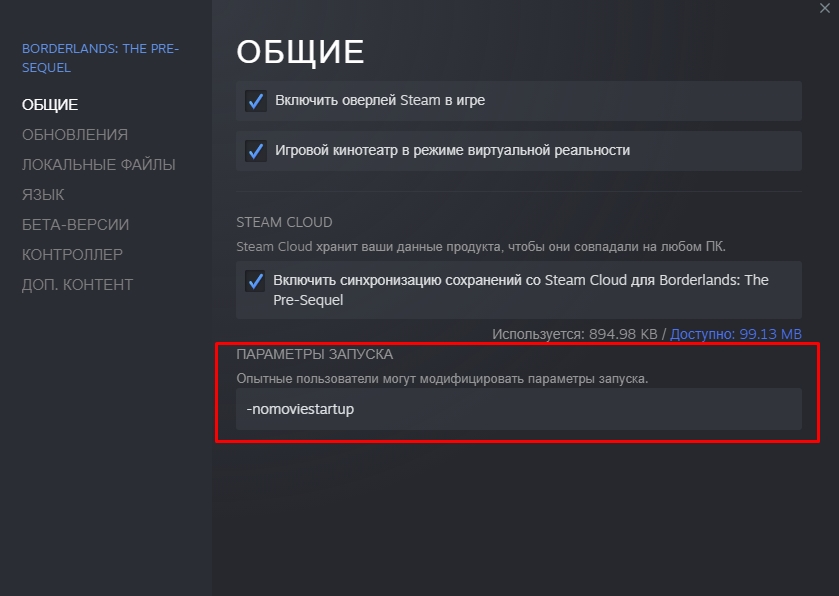Open the ЛОКАЛЬНЫЕ ФАЙЛЫ tab
839x596 pixels.
point(98,164)
